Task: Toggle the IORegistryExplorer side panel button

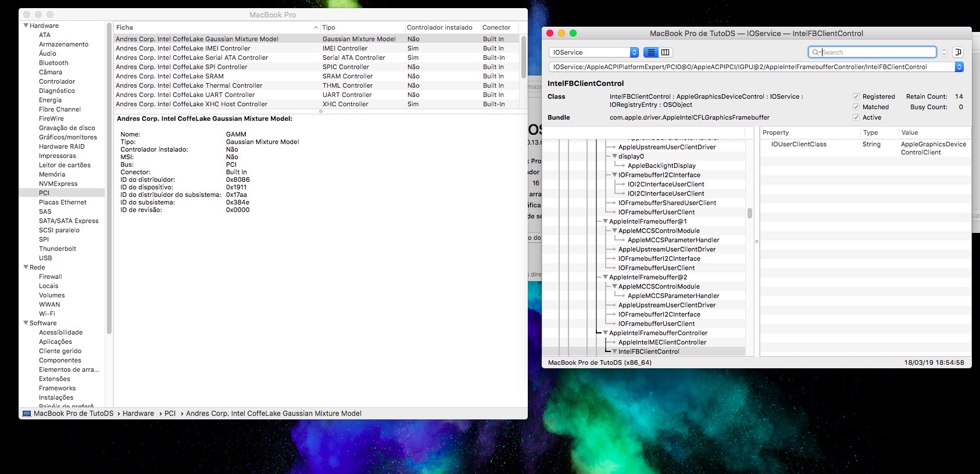Action: pos(958,52)
